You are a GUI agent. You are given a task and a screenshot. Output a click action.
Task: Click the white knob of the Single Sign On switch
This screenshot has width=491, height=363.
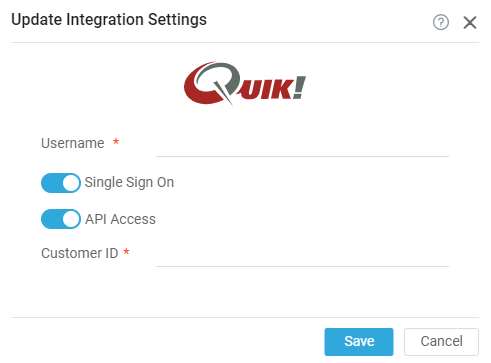point(71,183)
